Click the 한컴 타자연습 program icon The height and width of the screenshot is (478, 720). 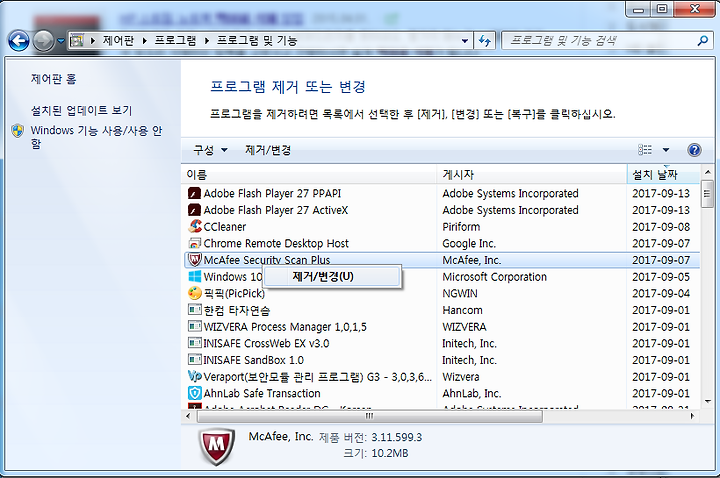click(194, 310)
